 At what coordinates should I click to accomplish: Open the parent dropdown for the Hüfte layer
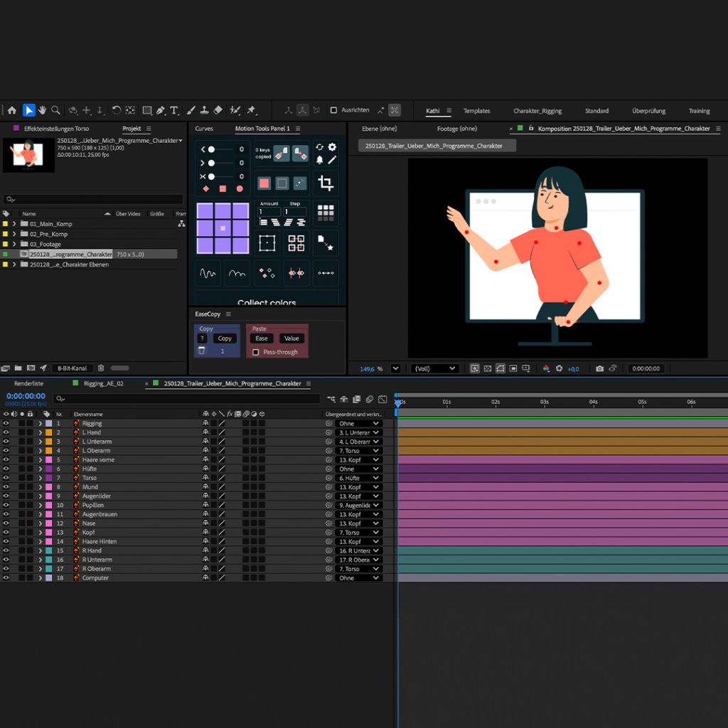point(358,469)
